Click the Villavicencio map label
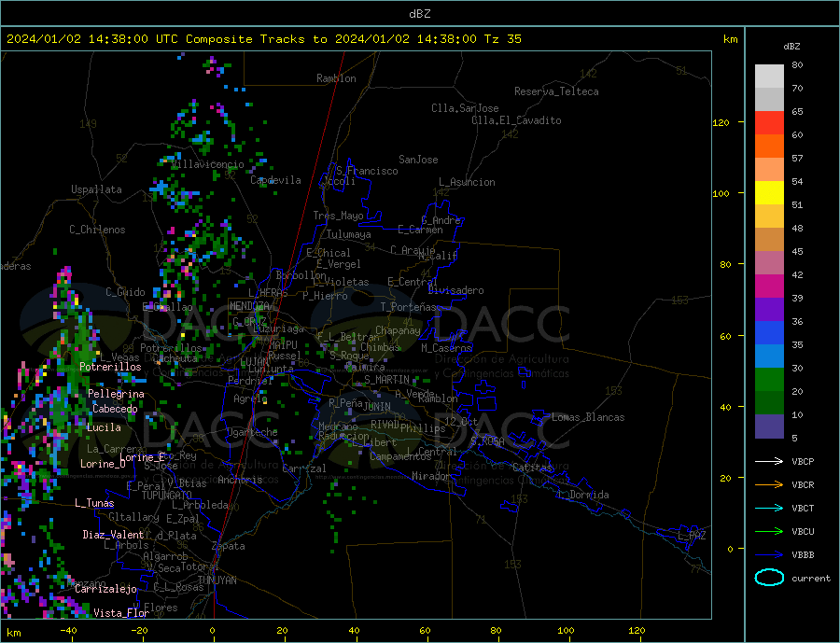Viewport: 840px width, 643px height. [208, 164]
